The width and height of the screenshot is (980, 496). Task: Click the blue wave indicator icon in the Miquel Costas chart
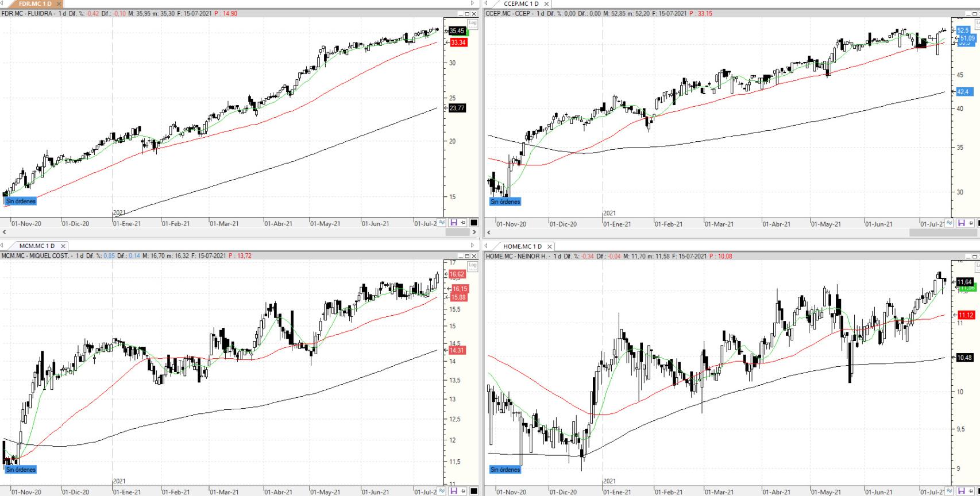click(442, 491)
